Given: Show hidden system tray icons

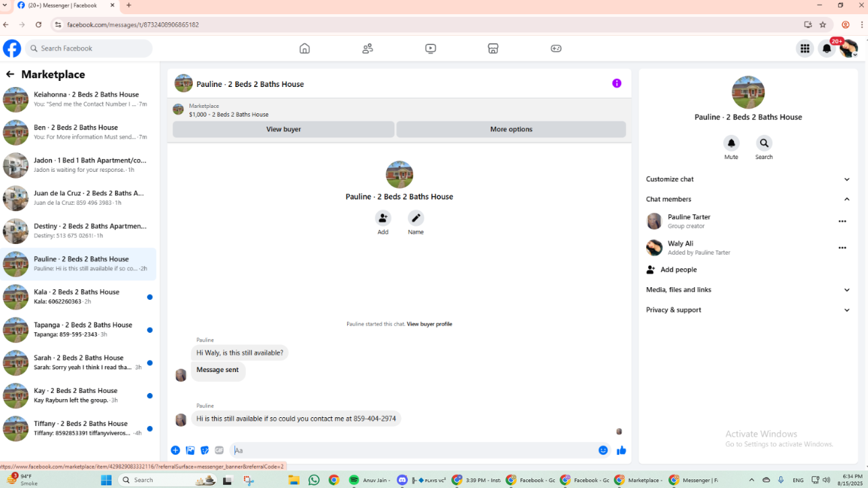Looking at the screenshot, I should pos(751,480).
